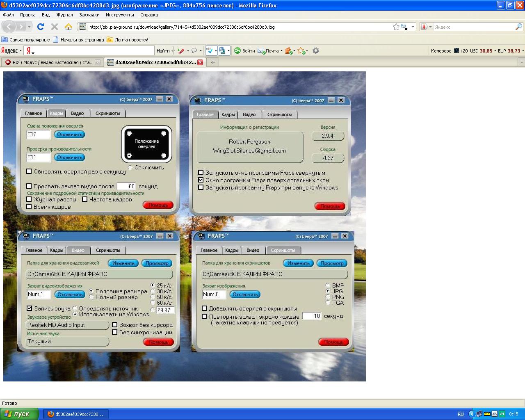Click the speech bubble comments icon
This screenshot has width=525, height=420.
click(194, 51)
